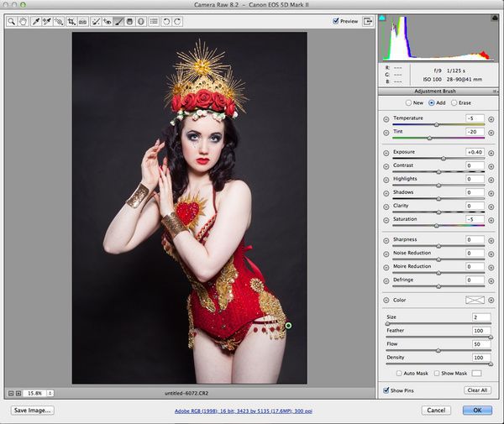The image size is (504, 424).
Task: Select the Hand tool
Action: [x=22, y=21]
